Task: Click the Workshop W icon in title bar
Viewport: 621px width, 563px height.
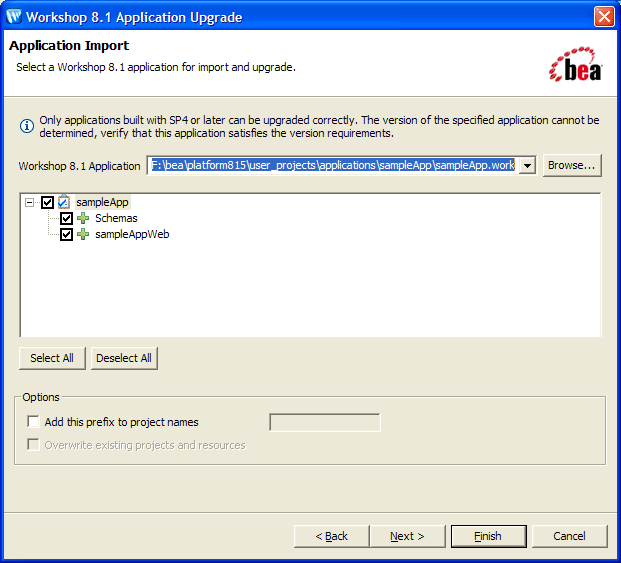Action: [x=14, y=17]
